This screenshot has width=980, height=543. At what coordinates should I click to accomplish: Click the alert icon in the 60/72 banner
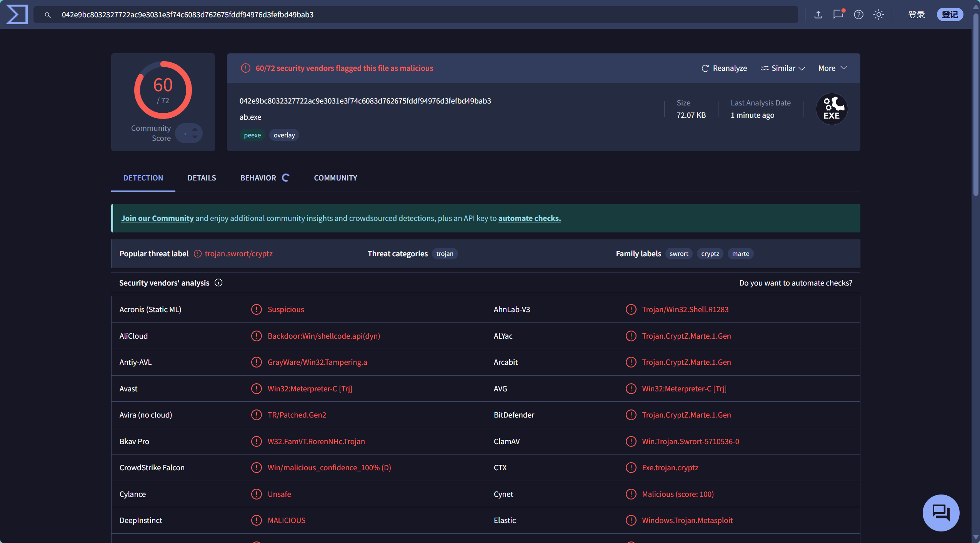pyautogui.click(x=245, y=68)
